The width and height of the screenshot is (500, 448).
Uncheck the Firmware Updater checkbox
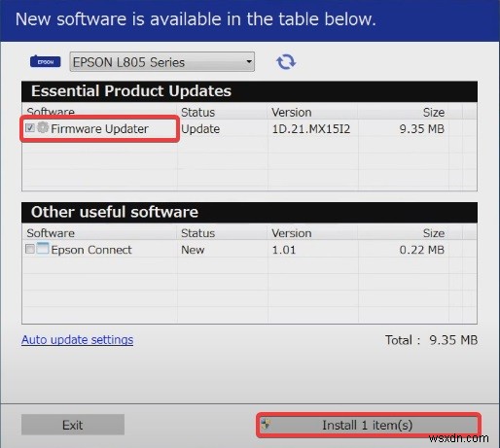tap(30, 128)
